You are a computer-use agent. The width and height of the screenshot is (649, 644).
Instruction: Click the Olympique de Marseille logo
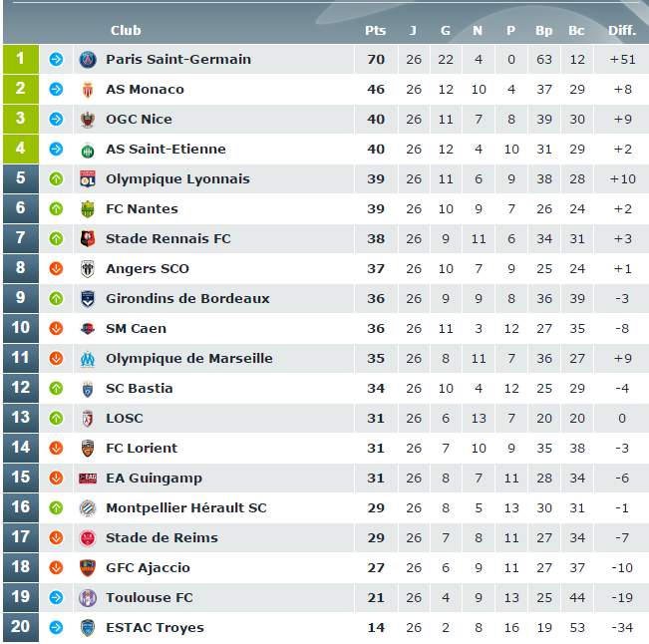coord(88,359)
